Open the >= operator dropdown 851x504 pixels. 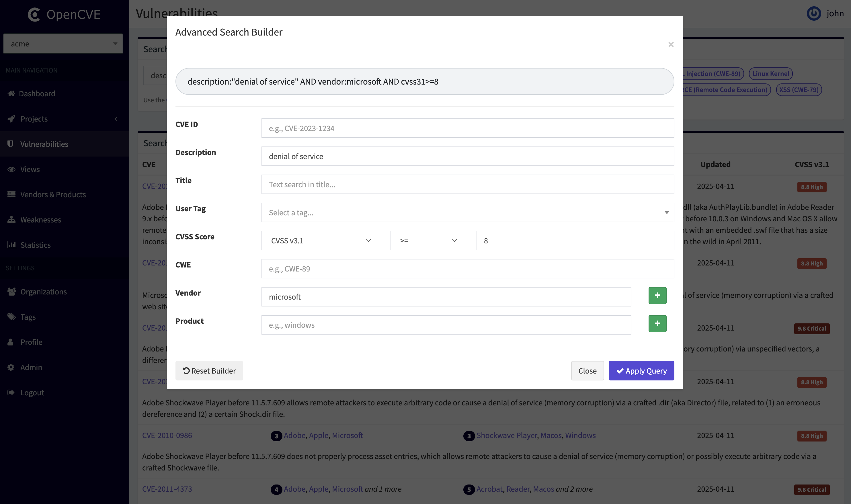click(424, 241)
